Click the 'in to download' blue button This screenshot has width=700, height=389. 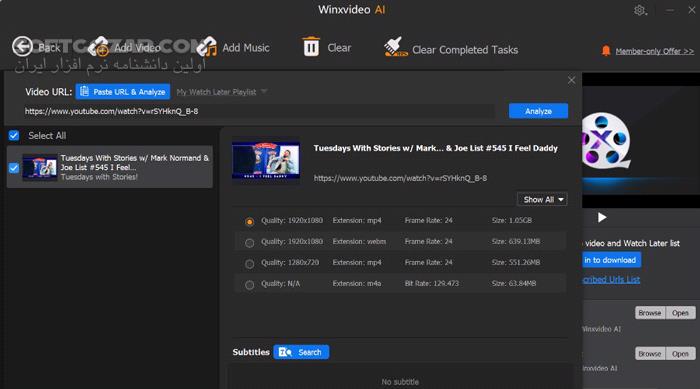(x=612, y=260)
